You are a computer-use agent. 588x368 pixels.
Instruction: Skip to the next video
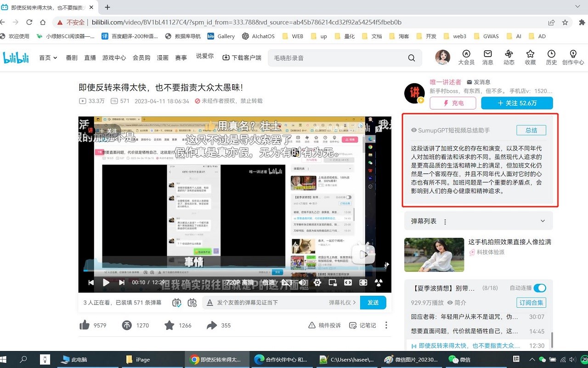tap(122, 282)
